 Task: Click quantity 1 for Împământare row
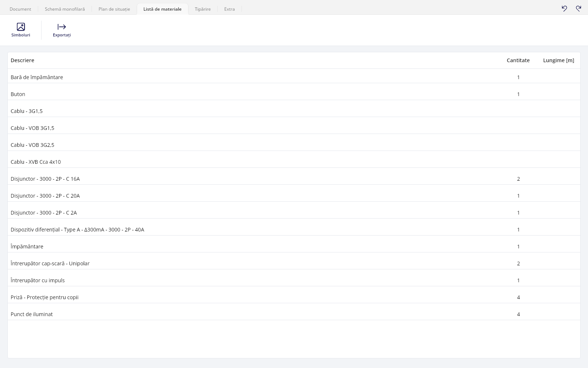[519, 247]
